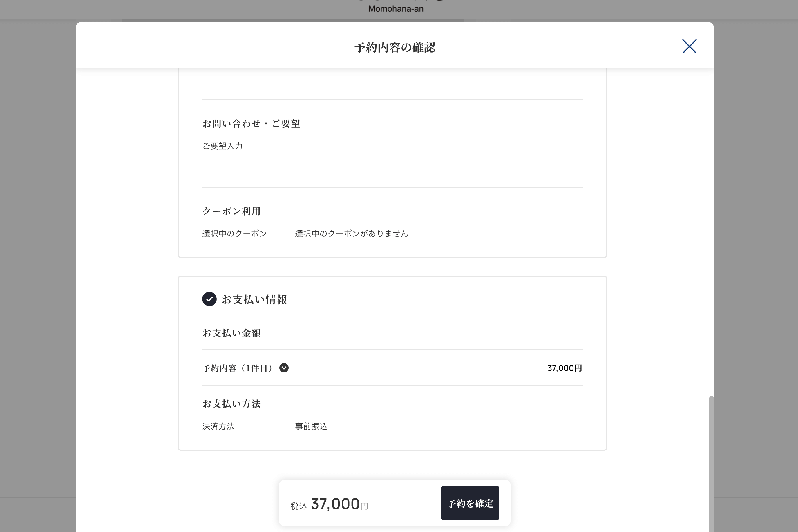Viewport: 798px width, 532px height.
Task: Click the X to close the confirmation modal
Action: pyautogui.click(x=689, y=47)
